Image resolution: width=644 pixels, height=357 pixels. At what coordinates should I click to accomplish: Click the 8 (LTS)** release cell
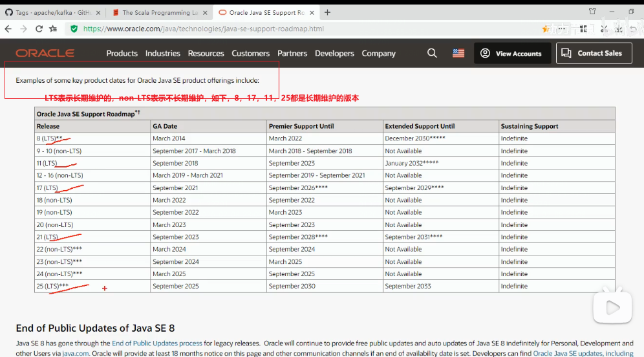(92, 138)
